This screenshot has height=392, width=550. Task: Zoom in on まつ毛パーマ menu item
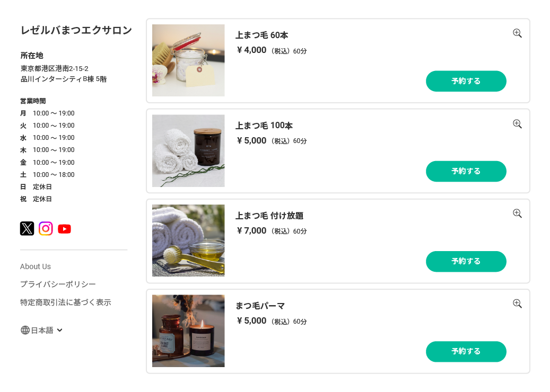point(517,304)
